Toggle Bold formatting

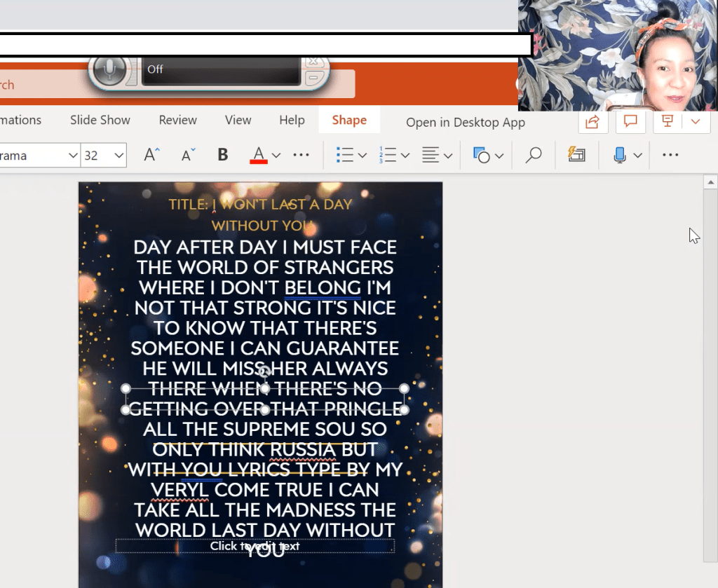click(x=223, y=155)
